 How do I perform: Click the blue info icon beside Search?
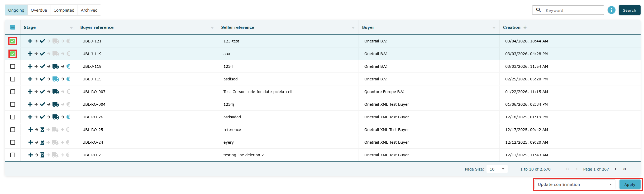tap(611, 10)
